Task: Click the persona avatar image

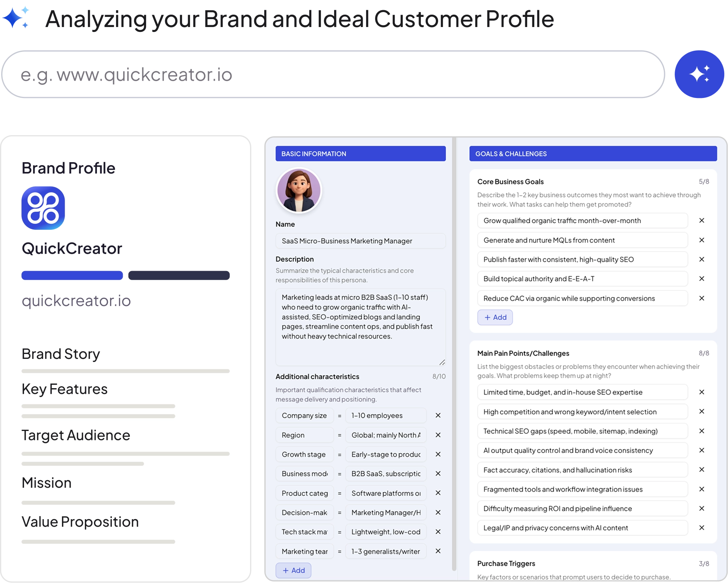Action: click(299, 191)
